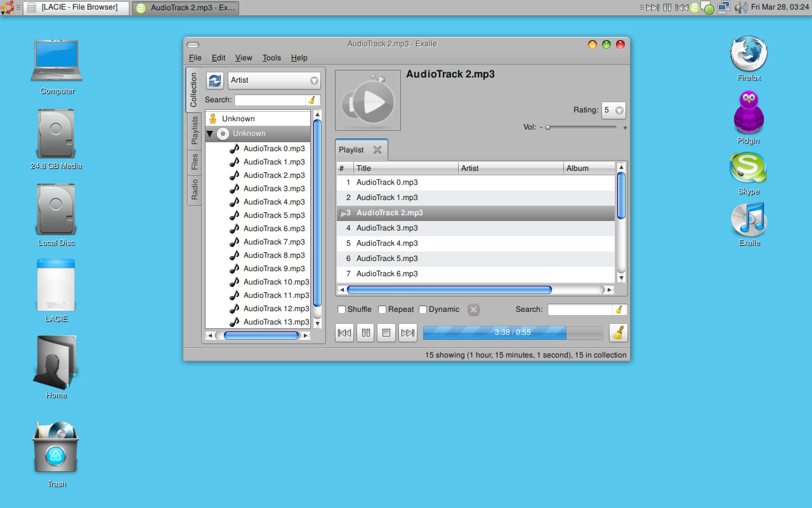This screenshot has width=812, height=508.
Task: Click the playing arrow indicator on row 3
Action: (x=343, y=213)
